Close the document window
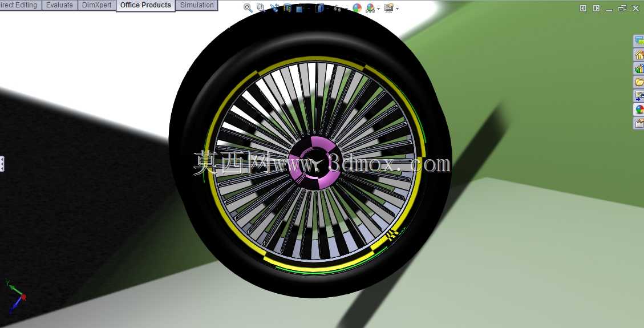This screenshot has height=328, width=644. coord(636,8)
